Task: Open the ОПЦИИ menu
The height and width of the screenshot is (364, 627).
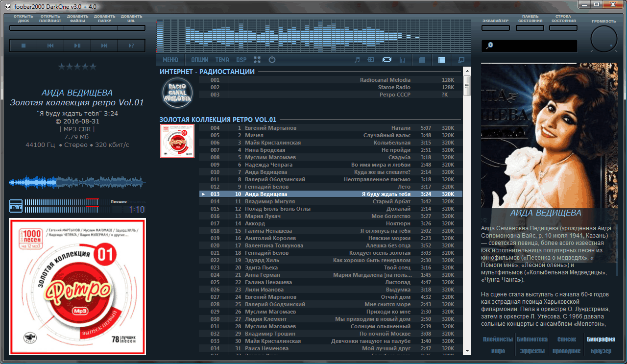Action: (199, 60)
